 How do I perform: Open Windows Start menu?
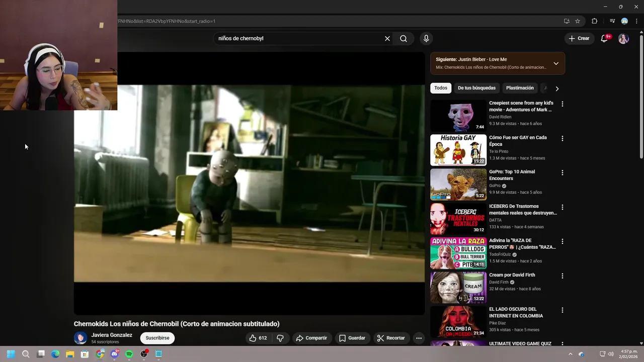coord(11,354)
